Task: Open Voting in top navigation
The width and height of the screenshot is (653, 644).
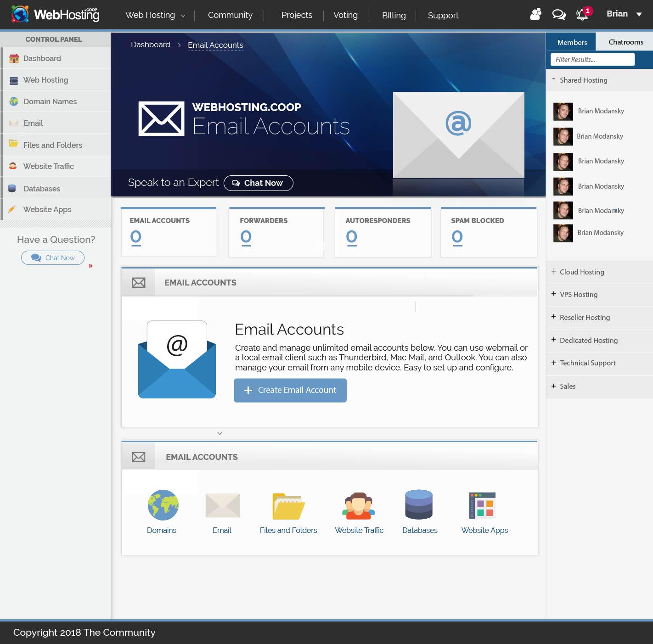Action: [x=345, y=15]
